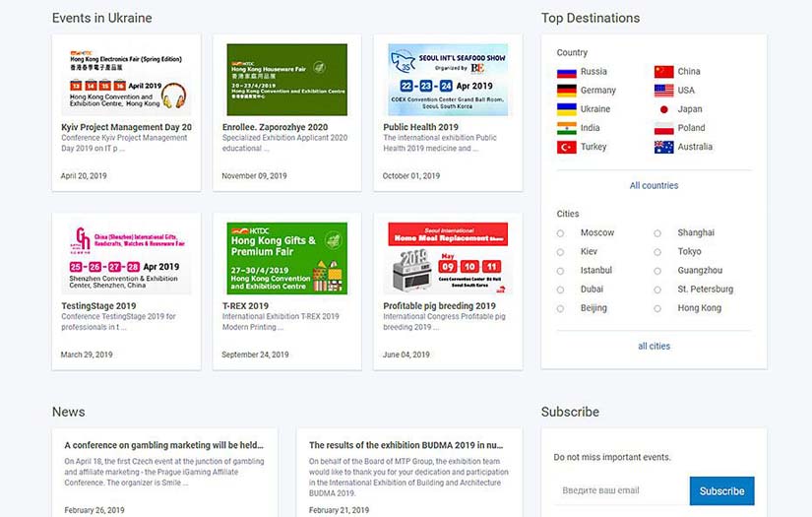Click the date text 'October 01, 2019'
The image size is (812, 517).
tap(411, 175)
